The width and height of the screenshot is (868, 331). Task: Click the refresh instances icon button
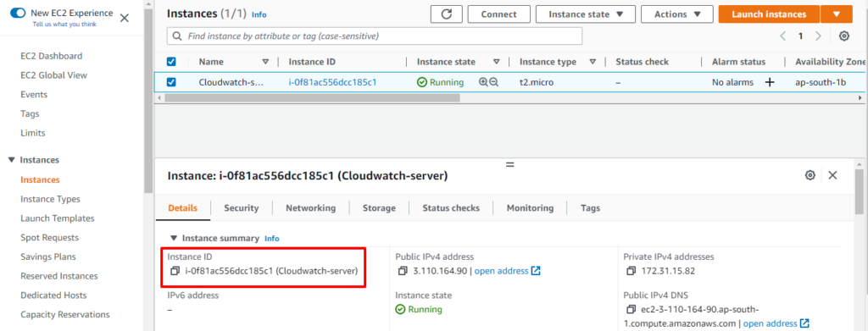(448, 14)
